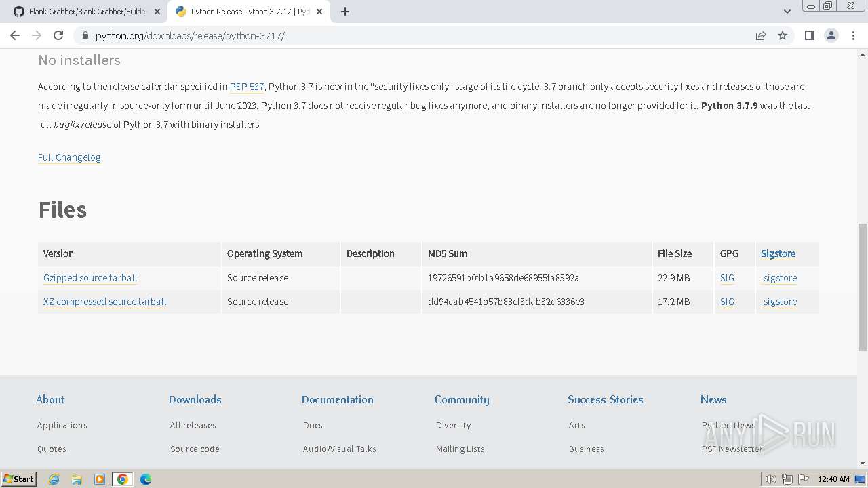Click scrollbar down arrow

click(862, 463)
